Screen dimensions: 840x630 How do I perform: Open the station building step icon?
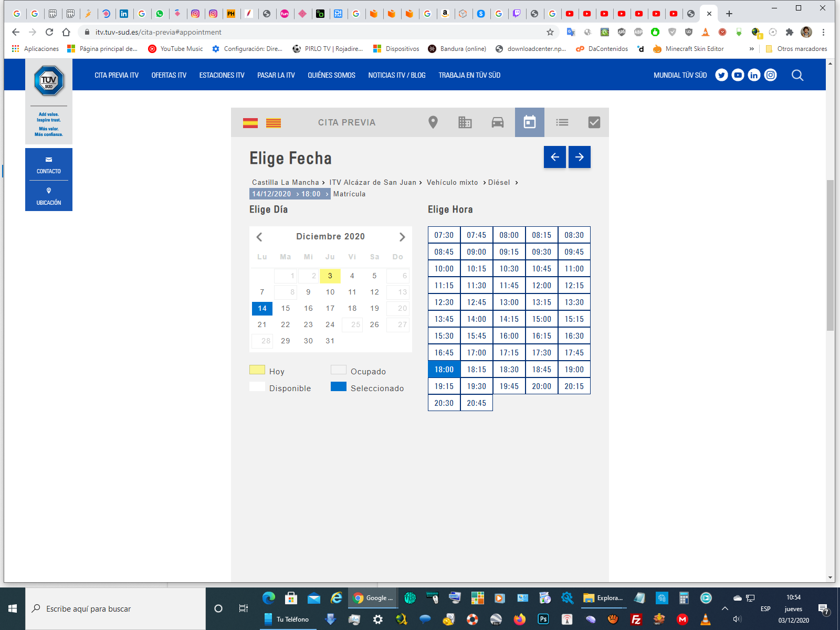point(465,122)
